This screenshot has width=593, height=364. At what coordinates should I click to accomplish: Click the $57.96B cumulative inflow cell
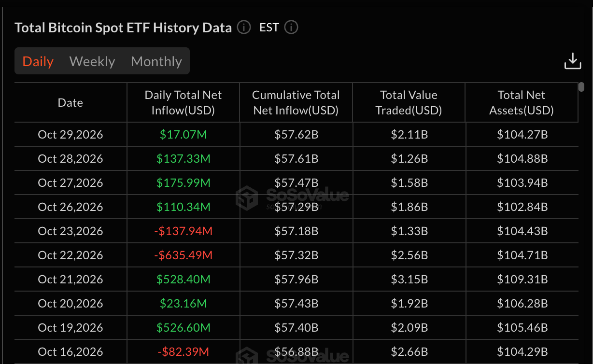[x=296, y=279]
